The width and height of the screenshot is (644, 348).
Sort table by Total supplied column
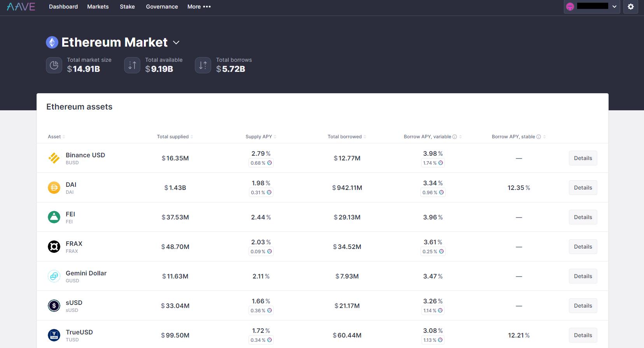(175, 137)
